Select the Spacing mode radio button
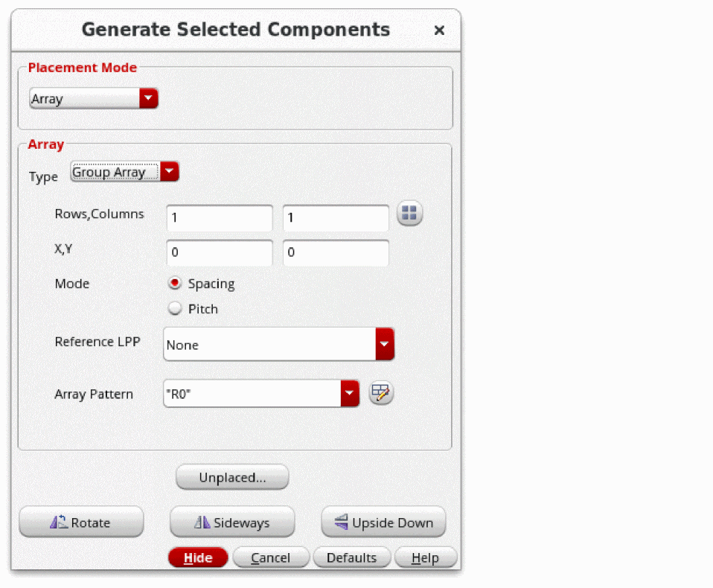 (176, 284)
